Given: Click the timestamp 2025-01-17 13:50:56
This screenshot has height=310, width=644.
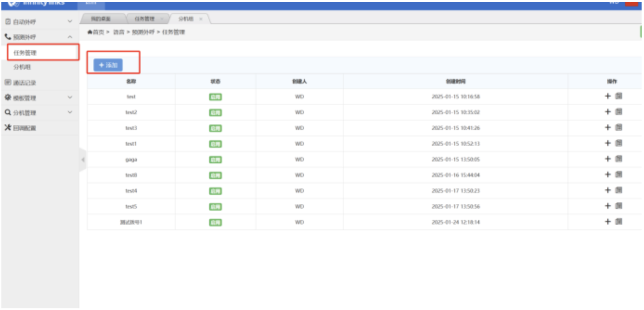Looking at the screenshot, I should point(456,207).
